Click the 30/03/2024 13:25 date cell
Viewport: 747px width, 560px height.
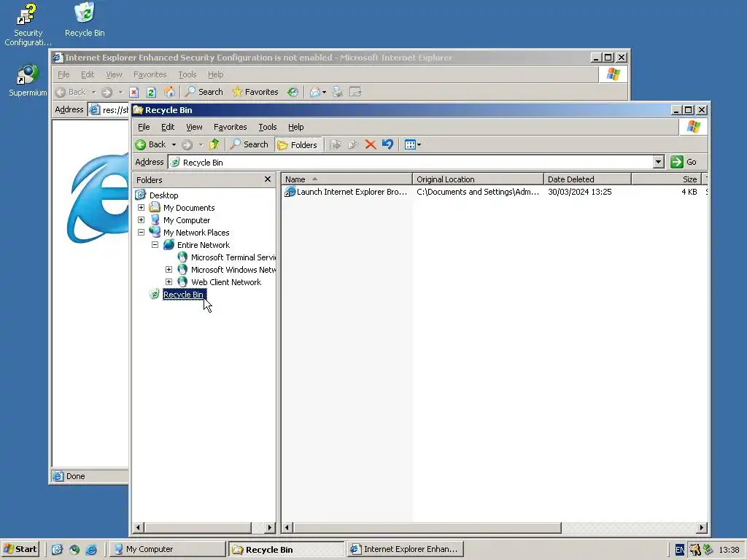tap(579, 192)
